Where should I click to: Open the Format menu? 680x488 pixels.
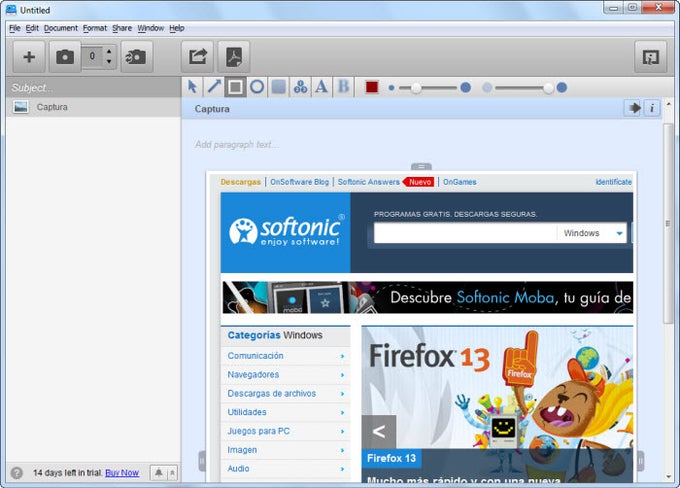pyautogui.click(x=95, y=28)
